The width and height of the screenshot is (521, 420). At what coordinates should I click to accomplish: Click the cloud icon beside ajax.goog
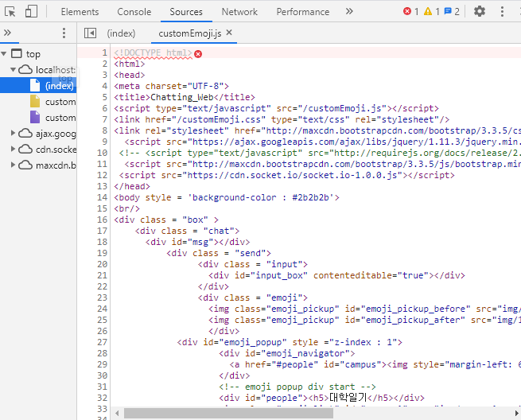click(x=25, y=134)
